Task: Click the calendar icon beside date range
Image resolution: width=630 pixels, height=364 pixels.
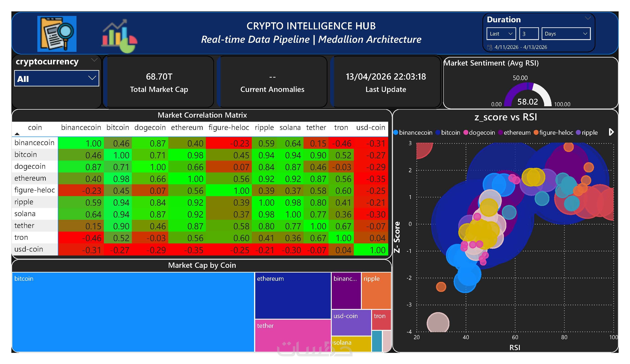Action: click(490, 47)
